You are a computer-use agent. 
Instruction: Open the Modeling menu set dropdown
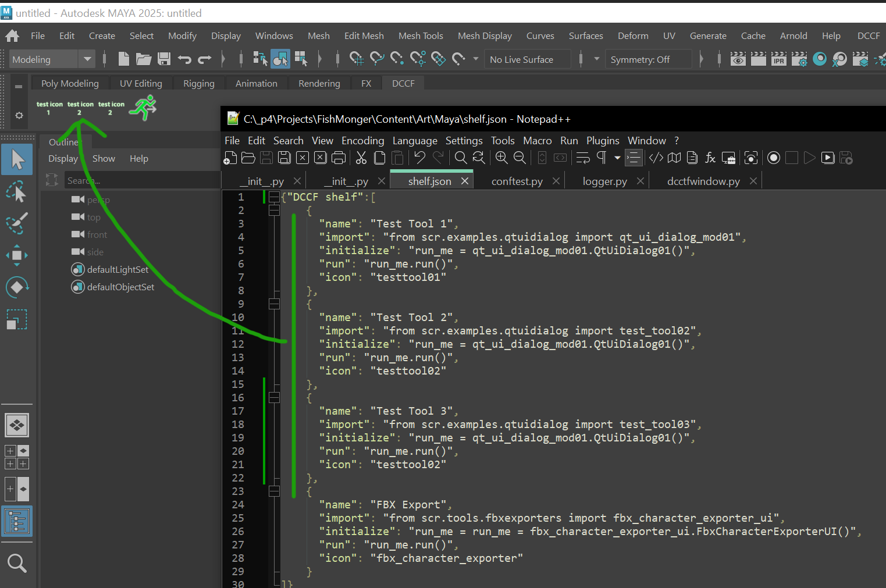pyautogui.click(x=87, y=59)
